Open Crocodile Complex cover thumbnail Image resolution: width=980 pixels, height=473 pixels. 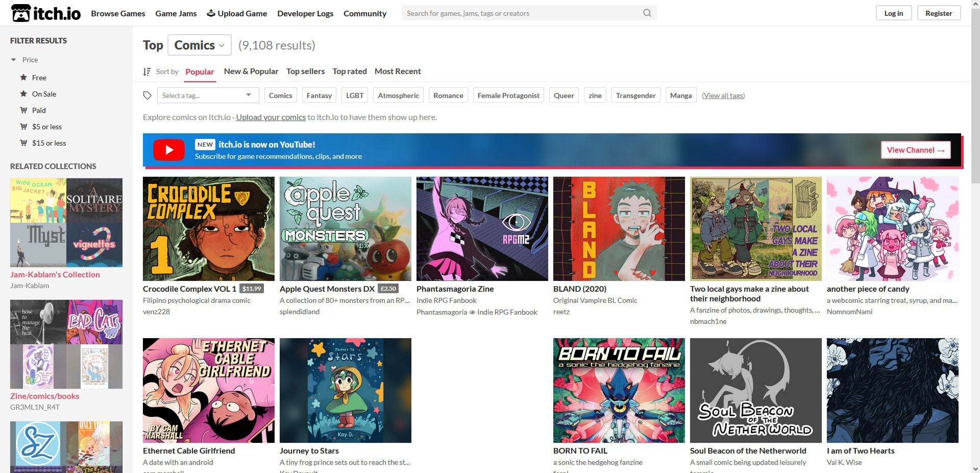(x=209, y=229)
